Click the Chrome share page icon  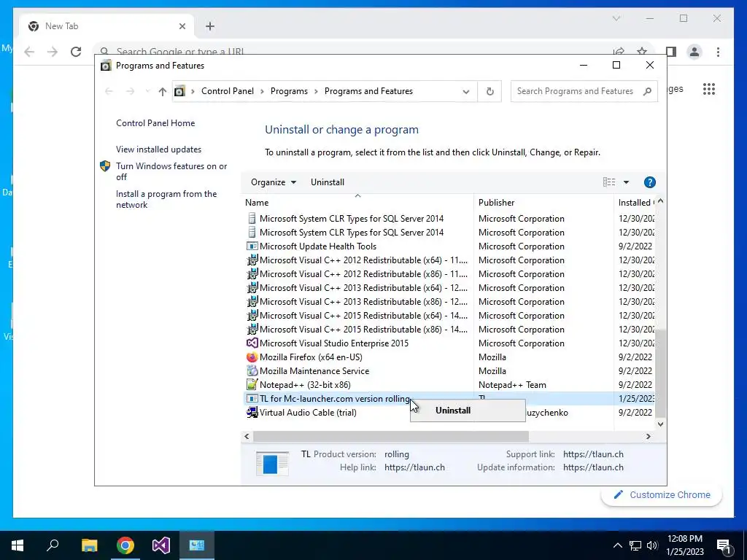click(619, 51)
